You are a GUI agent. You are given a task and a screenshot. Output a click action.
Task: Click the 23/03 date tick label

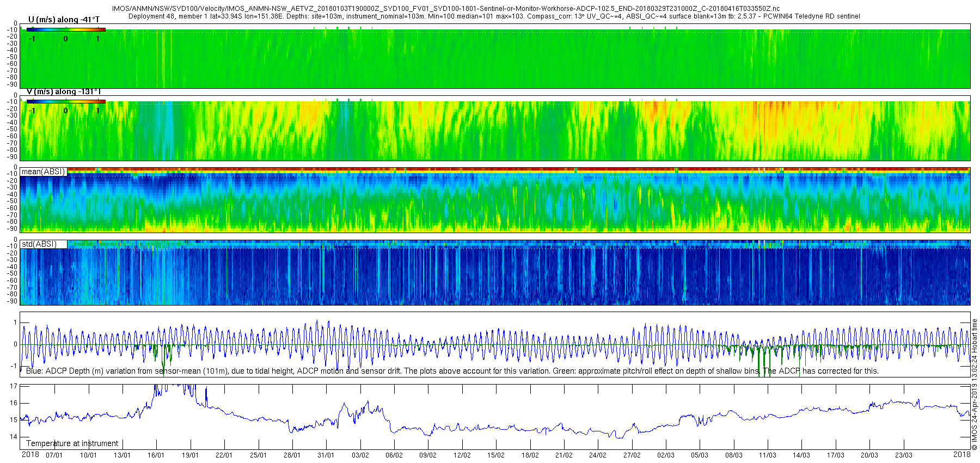(903, 455)
